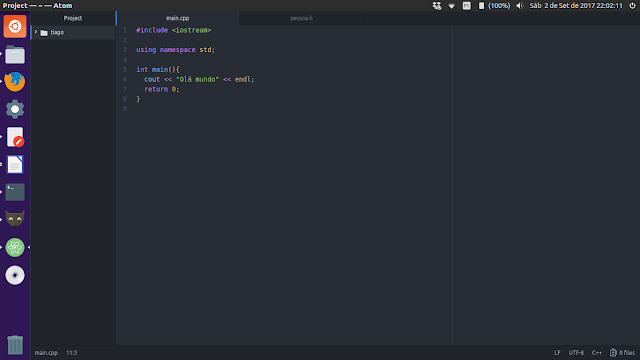Click the endl keyword on line 6
Image resolution: width=640 pixels, height=360 pixels.
tap(242, 79)
